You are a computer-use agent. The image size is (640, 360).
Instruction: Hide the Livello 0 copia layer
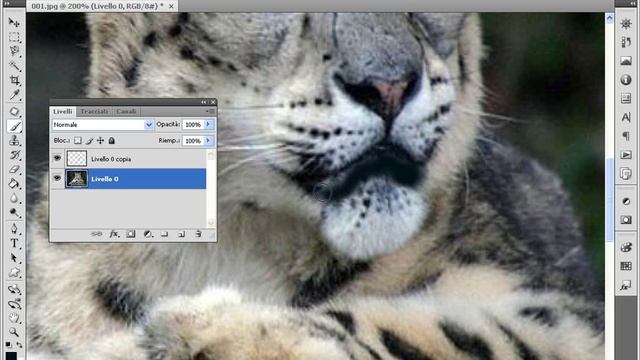coord(57,158)
